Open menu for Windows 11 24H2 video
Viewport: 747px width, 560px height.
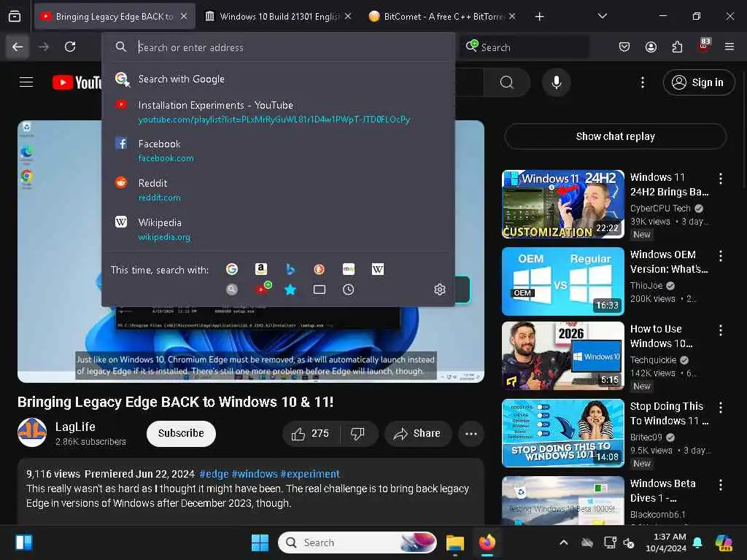tap(720, 179)
